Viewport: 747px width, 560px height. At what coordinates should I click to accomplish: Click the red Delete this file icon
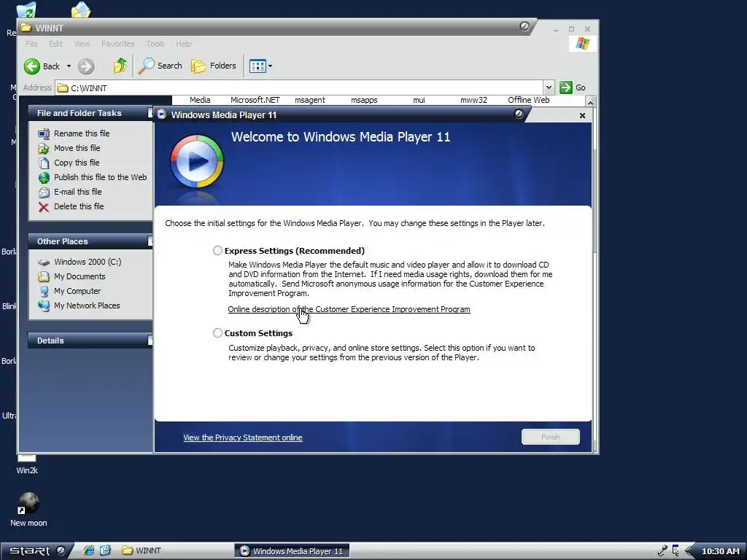[x=44, y=207]
